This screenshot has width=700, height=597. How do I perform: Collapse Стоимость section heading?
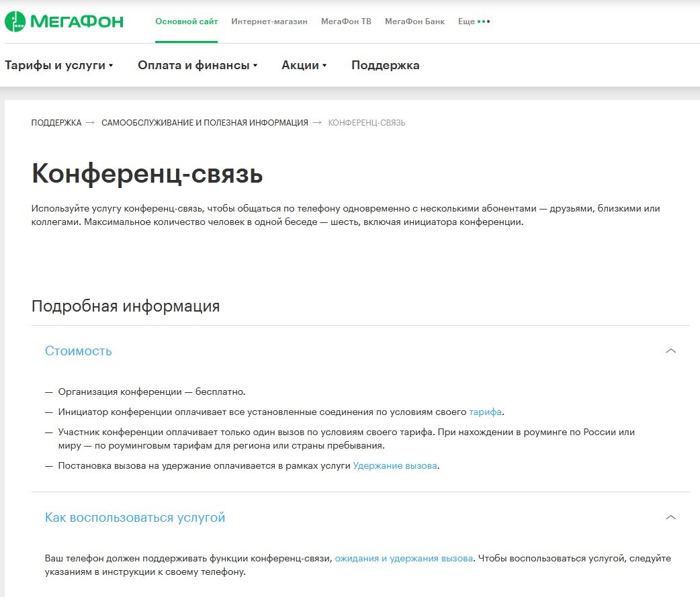[x=78, y=351]
